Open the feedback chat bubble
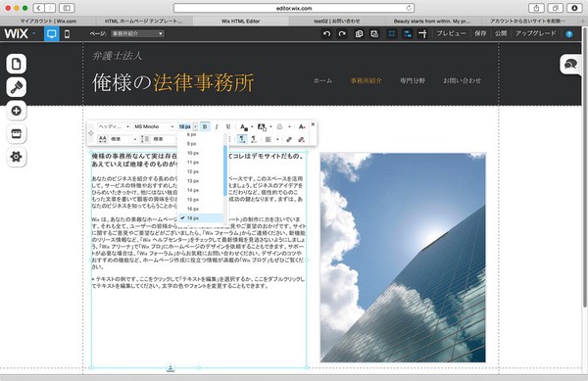Viewport: 588px width, 381px height. [570, 64]
